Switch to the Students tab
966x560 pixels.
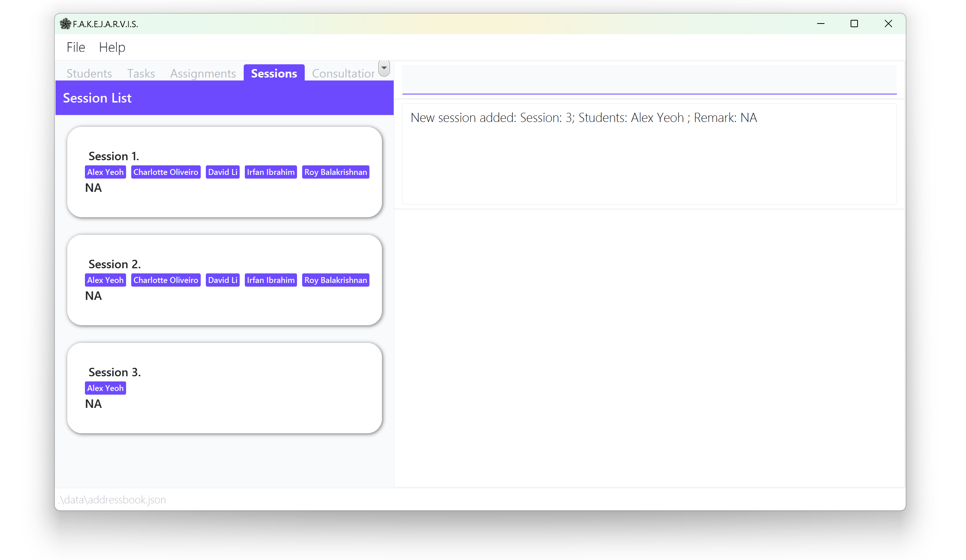[89, 73]
